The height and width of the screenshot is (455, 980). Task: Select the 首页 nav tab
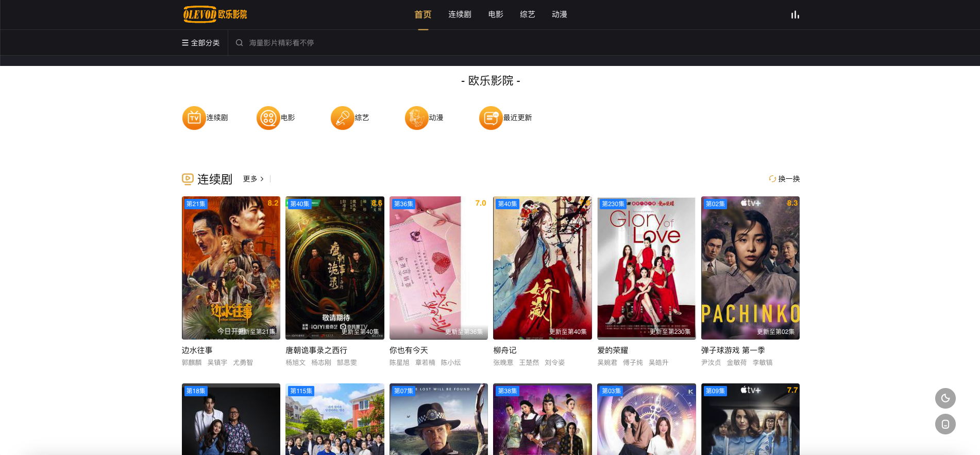[423, 14]
